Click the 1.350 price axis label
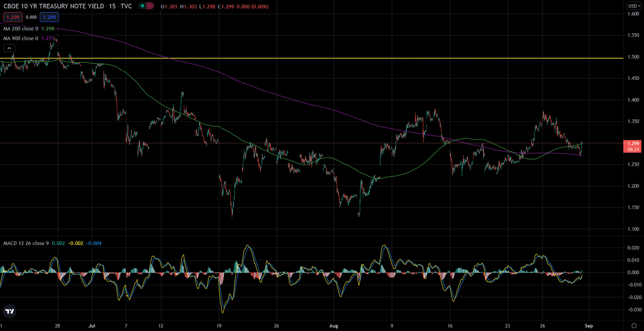The width and height of the screenshot is (644, 331). click(x=633, y=121)
